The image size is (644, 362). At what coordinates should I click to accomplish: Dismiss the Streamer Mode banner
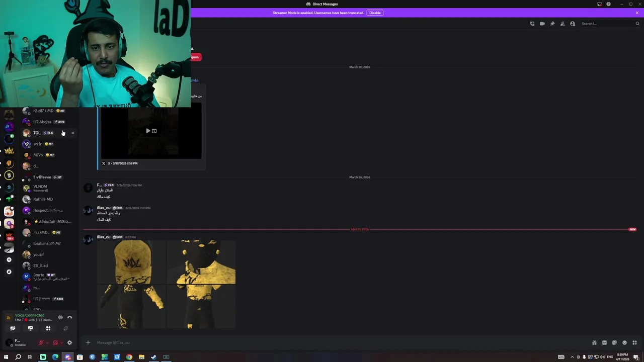click(x=637, y=13)
